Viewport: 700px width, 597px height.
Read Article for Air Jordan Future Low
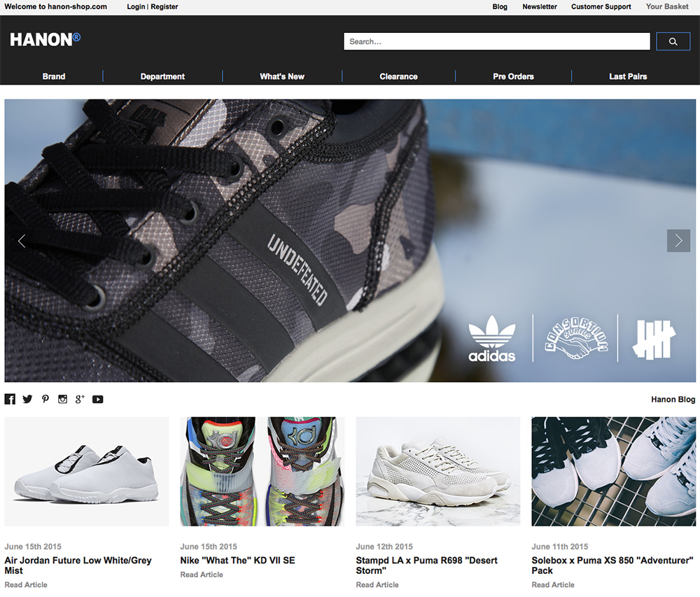tap(26, 584)
